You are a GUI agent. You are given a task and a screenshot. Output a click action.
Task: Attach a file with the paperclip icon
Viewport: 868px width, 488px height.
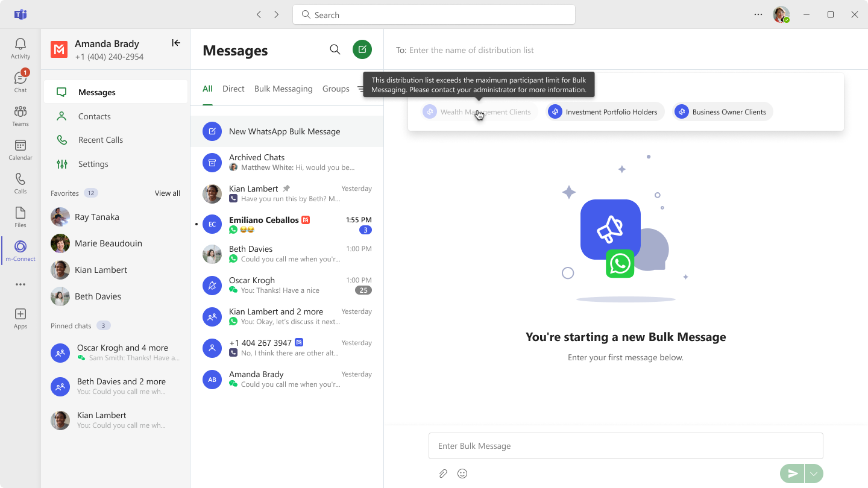443,474
